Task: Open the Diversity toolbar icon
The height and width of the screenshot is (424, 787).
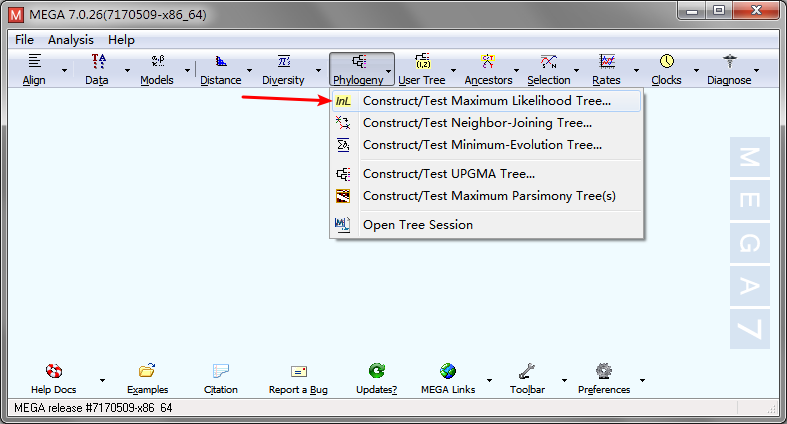Action: point(284,61)
